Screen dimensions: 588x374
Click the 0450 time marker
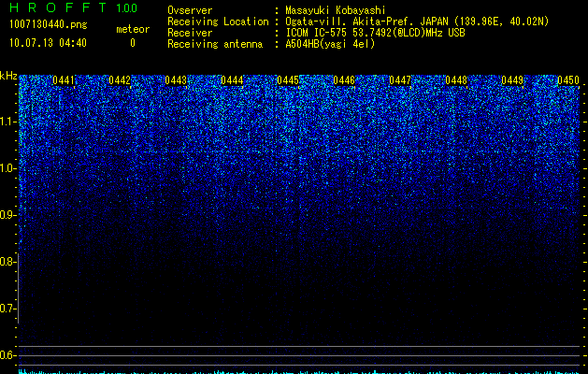pos(568,80)
